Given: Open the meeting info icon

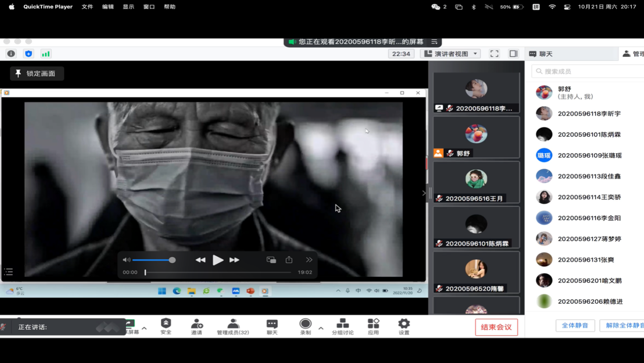Looking at the screenshot, I should point(11,54).
